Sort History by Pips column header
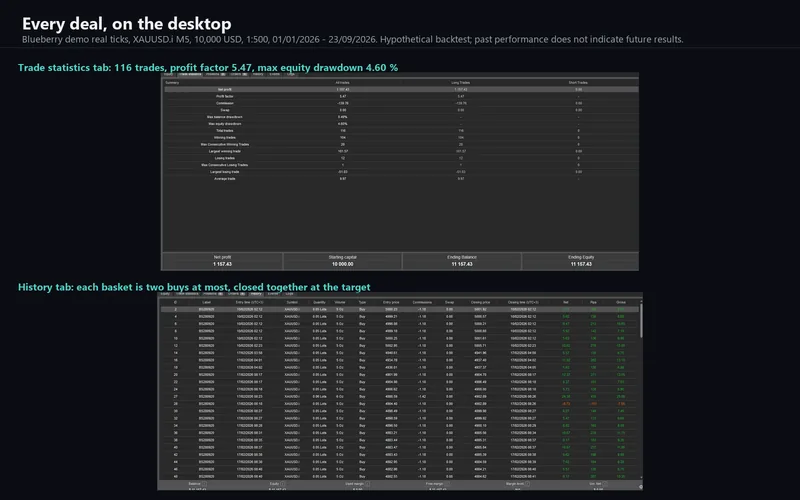Image resolution: width=800 pixels, height=500 pixels. tap(593, 302)
